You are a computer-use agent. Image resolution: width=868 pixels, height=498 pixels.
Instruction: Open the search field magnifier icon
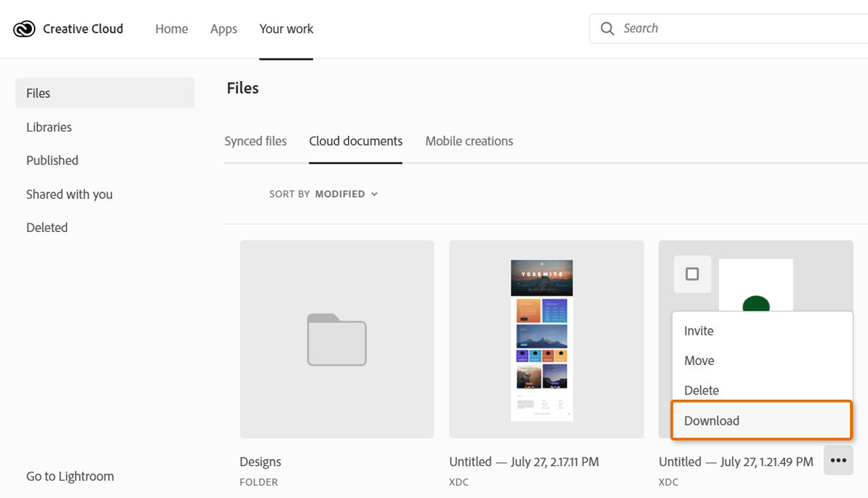608,28
